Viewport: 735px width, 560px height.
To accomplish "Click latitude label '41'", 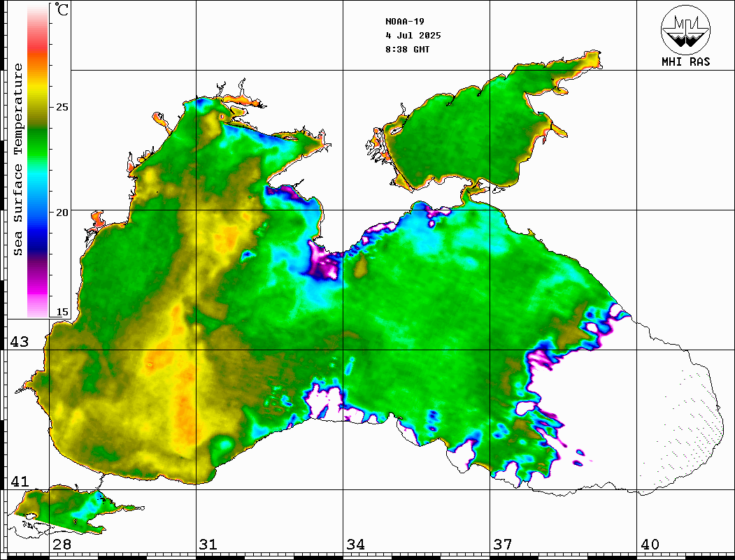I will (20, 482).
